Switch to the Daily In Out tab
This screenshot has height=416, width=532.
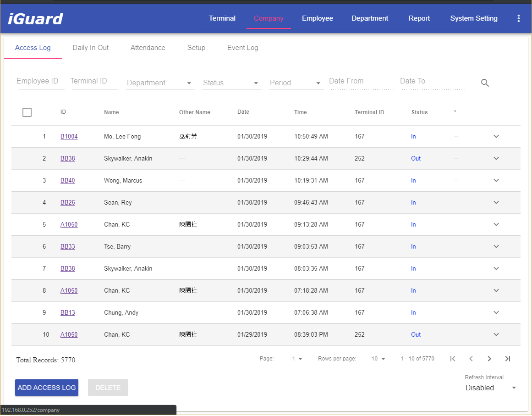point(91,48)
